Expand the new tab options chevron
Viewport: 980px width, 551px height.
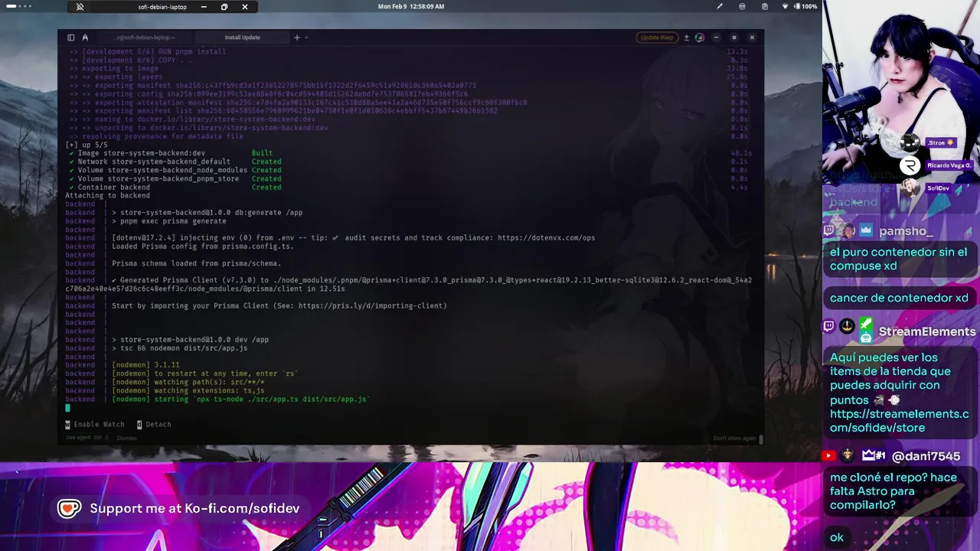pyautogui.click(x=306, y=37)
